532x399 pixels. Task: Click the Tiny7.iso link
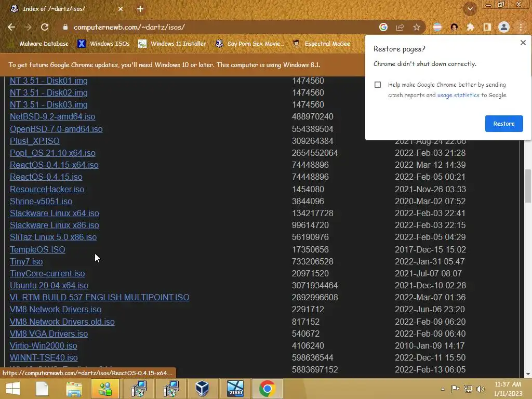click(26, 262)
